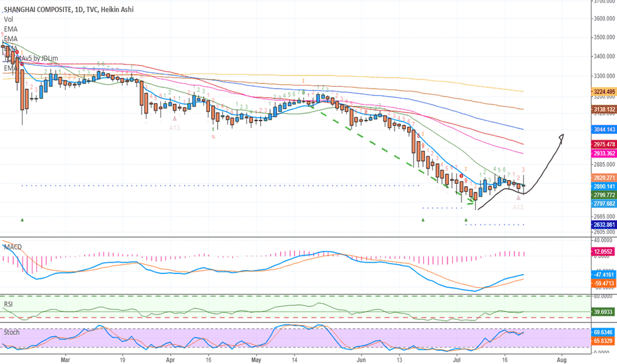Click the 3400.000 price axis tick
This screenshot has width=617, height=364.
tap(604, 56)
